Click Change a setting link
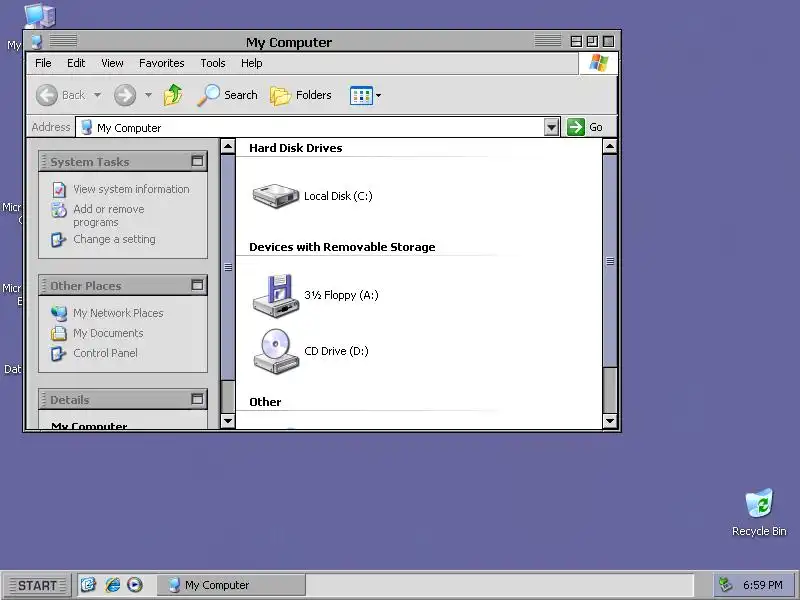The image size is (800, 600). tap(114, 239)
